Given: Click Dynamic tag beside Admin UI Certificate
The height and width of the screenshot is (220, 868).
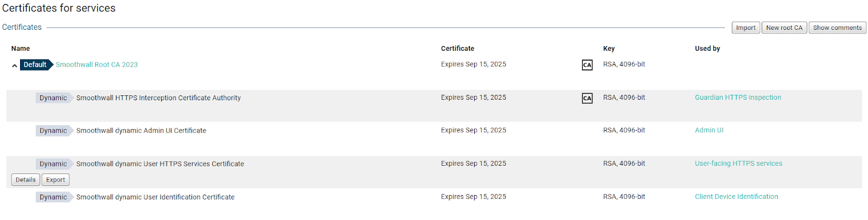Looking at the screenshot, I should pos(53,131).
